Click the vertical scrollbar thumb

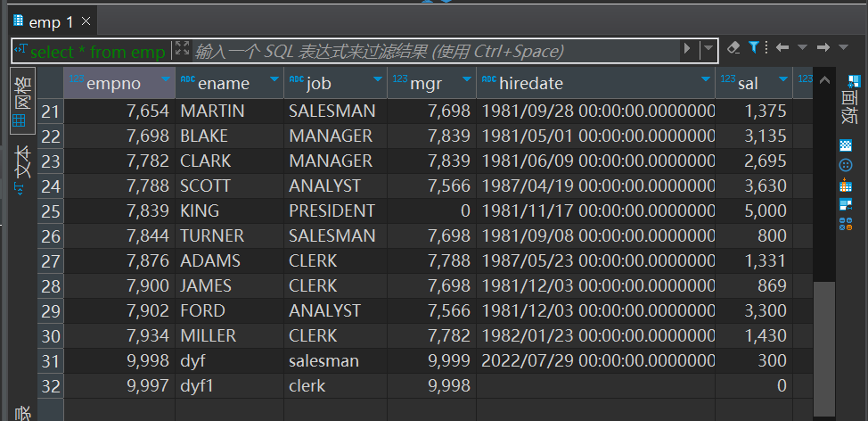823,349
